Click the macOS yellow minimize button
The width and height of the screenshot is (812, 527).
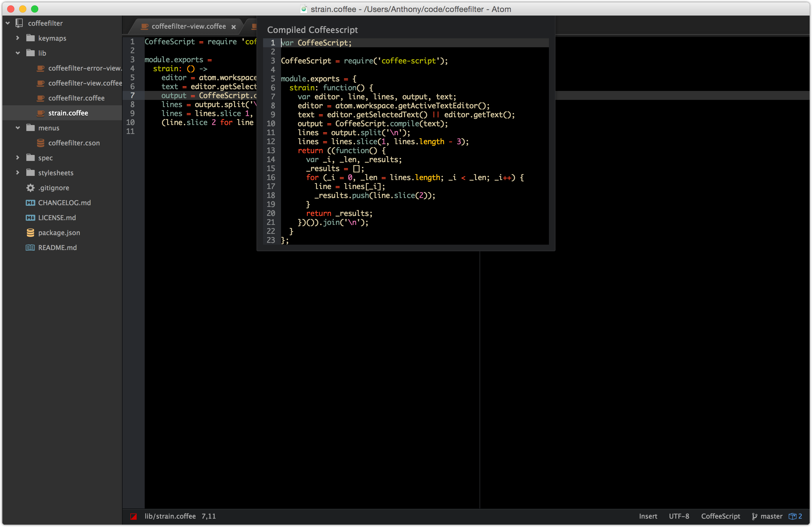click(22, 9)
